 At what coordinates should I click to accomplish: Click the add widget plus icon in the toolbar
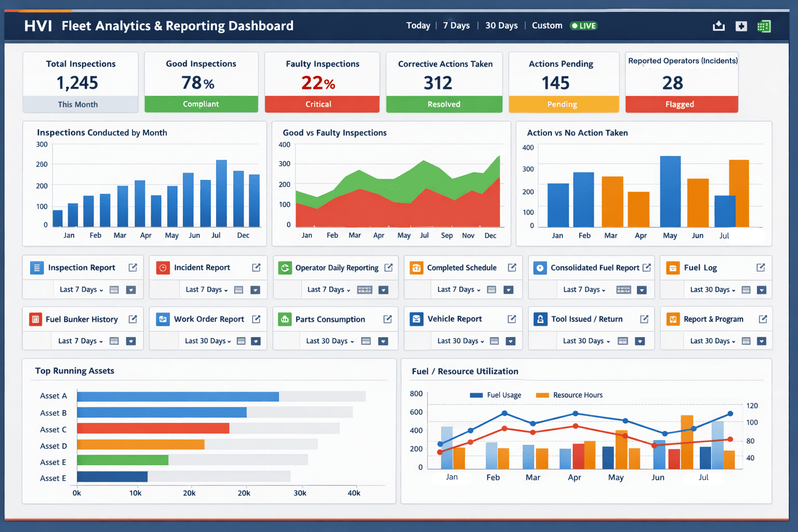pos(741,25)
